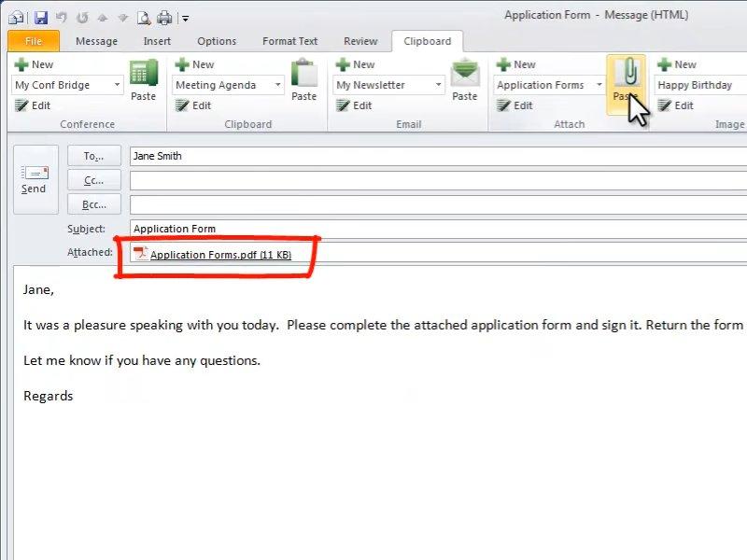Click the 'It was a pleasure speaking' sentence
747x560 pixels.
[x=384, y=325]
